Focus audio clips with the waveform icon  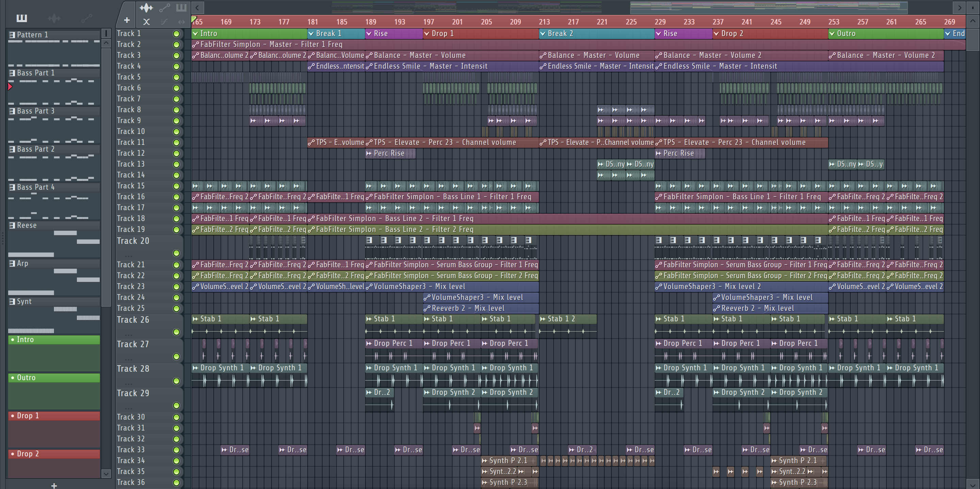pos(146,7)
